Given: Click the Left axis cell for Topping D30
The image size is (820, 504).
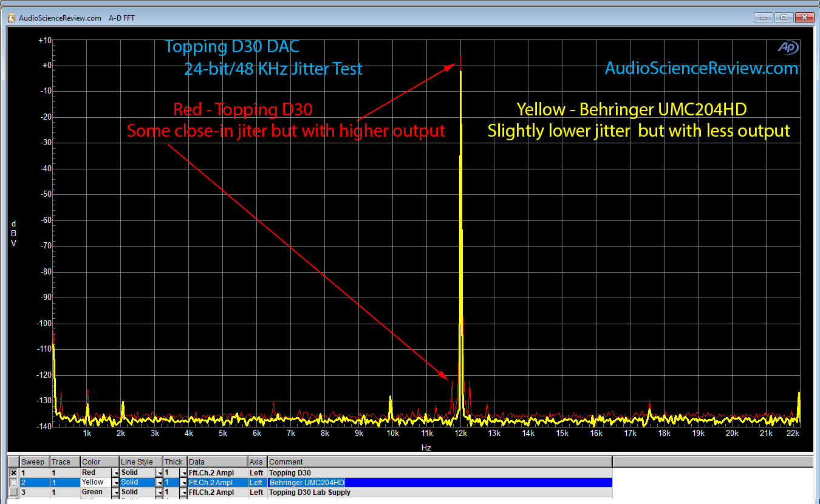Looking at the screenshot, I should pyautogui.click(x=258, y=472).
